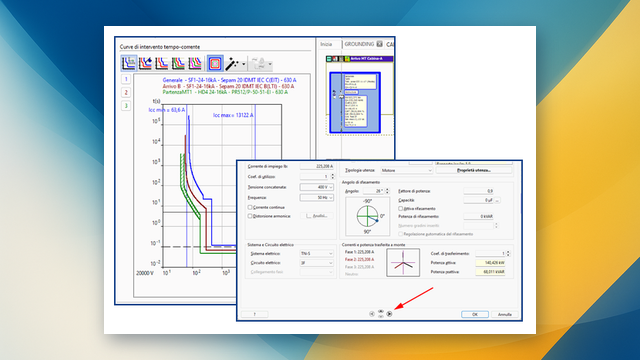Image resolution: width=640 pixels, height=360 pixels.
Task: Toggle Regolazione automatica del rifasamento checkbox
Action: click(x=400, y=234)
